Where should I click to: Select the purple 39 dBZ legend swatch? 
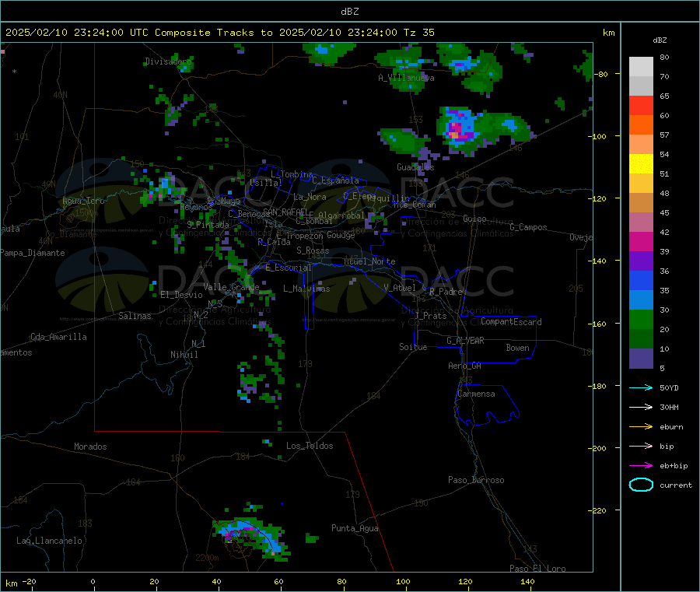641,261
